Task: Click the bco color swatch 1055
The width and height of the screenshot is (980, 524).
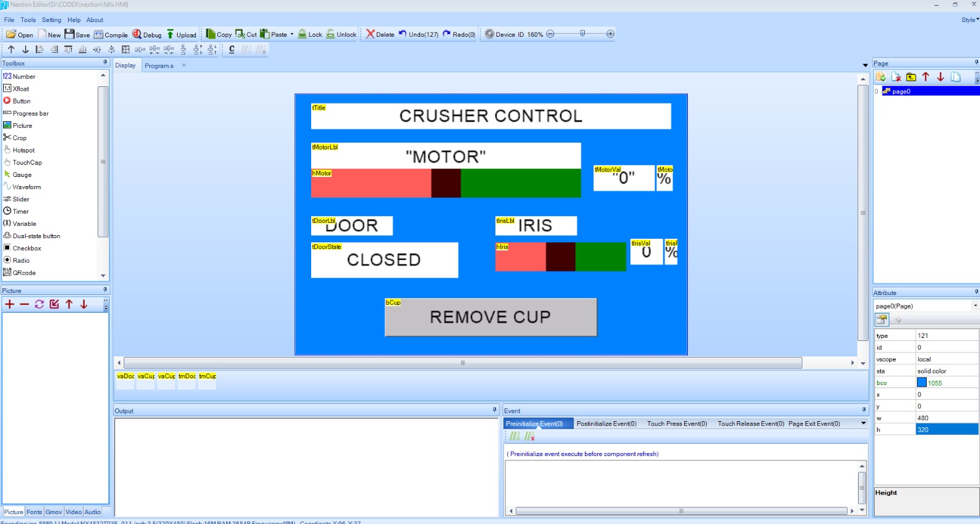Action: 922,383
